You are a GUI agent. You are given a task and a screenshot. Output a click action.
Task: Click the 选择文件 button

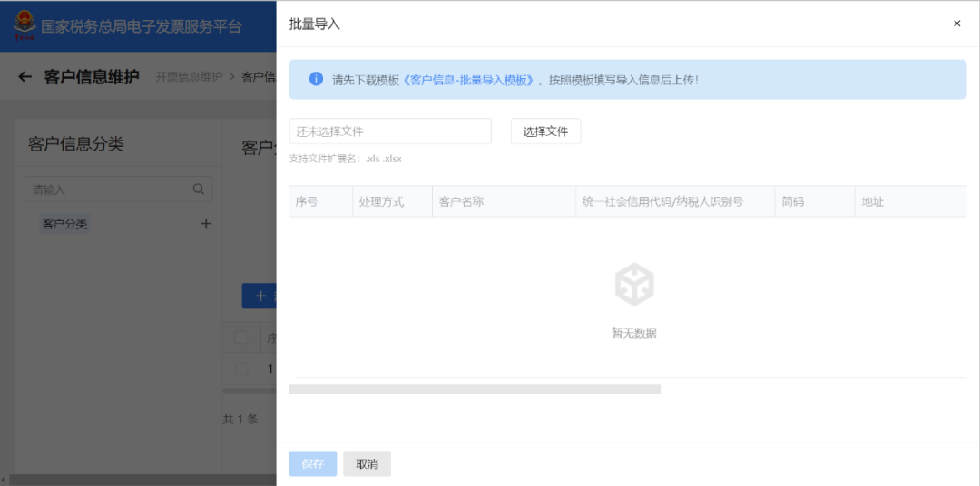pyautogui.click(x=545, y=131)
